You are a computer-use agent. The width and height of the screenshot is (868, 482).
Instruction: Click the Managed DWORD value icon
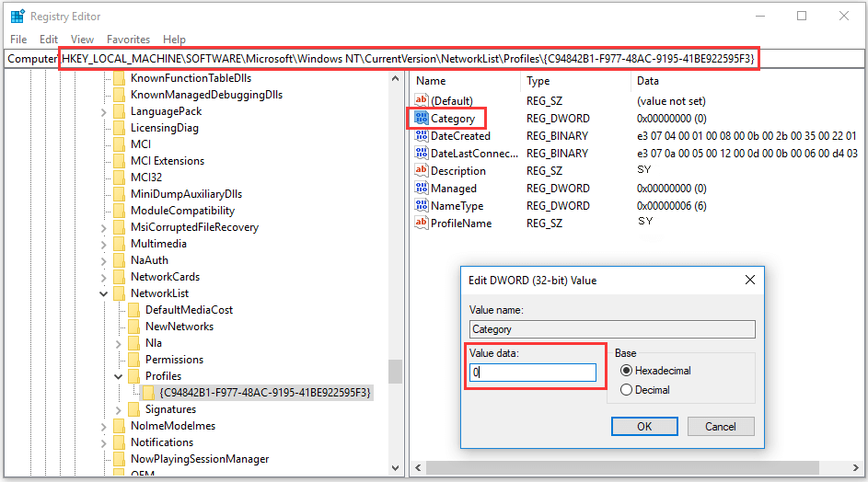422,189
